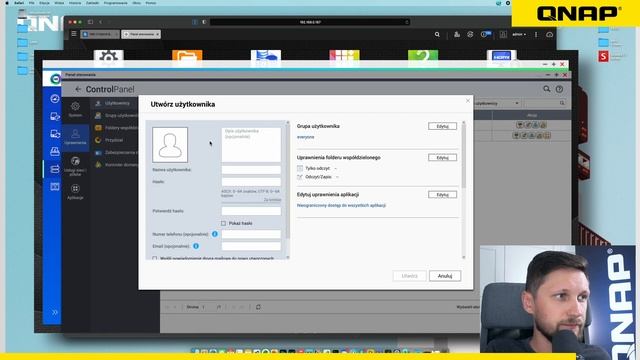Open the Safari menu in macOS menu bar
Viewport: 640px width, 360px height.
point(19,3)
